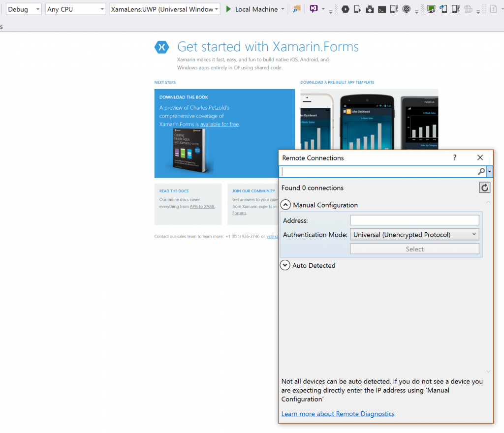Click the Address input field

click(414, 220)
